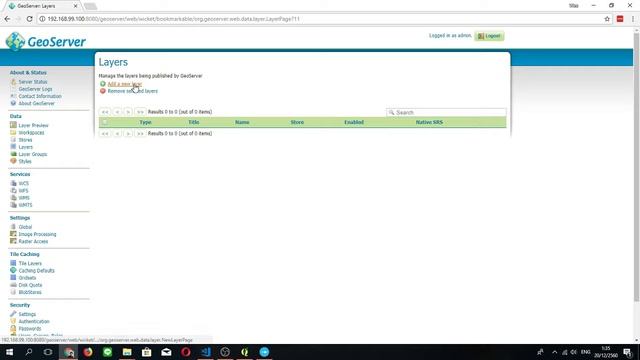
Task: Click the Logout button
Action: 489,36
